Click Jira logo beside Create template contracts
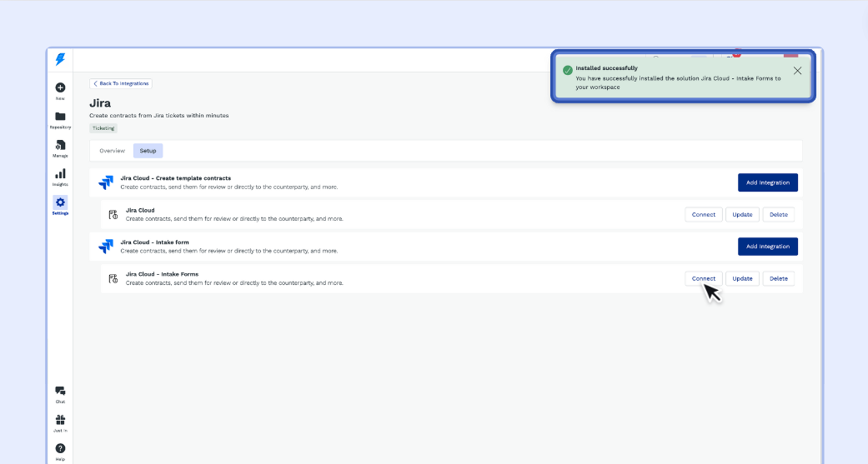 tap(106, 182)
